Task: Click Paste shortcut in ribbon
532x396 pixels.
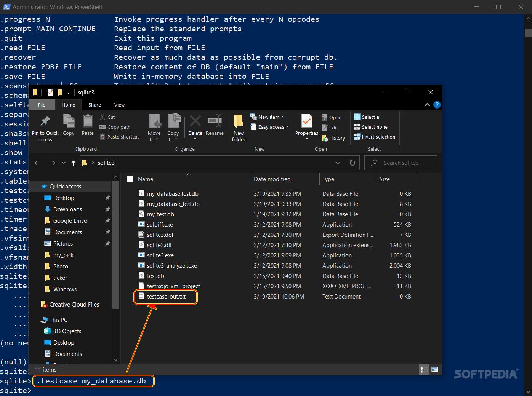Action: pos(119,137)
